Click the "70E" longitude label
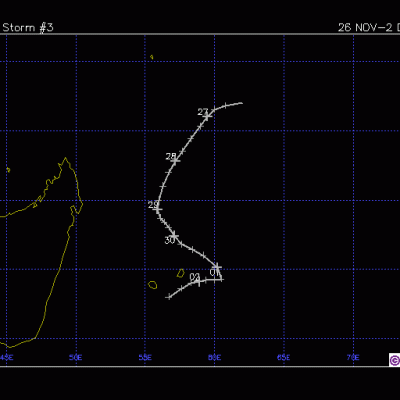Screen dimensions: 400x400 tap(353, 358)
